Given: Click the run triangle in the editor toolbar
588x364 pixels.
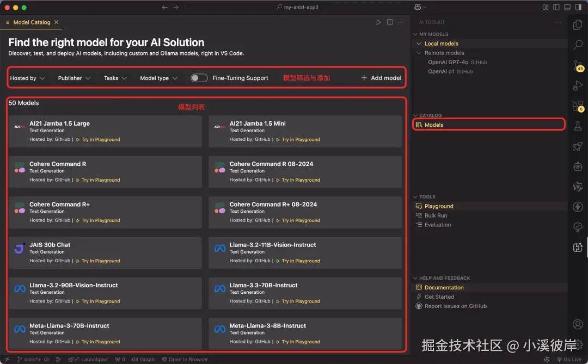Looking at the screenshot, I should (378, 22).
